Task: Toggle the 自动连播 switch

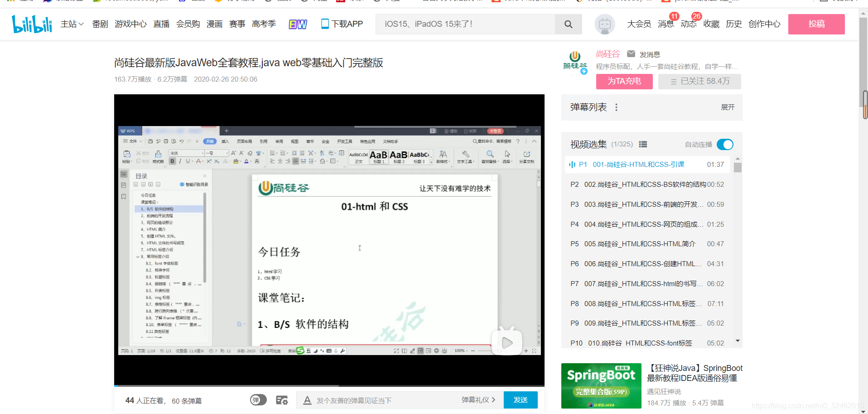Action: click(x=725, y=145)
